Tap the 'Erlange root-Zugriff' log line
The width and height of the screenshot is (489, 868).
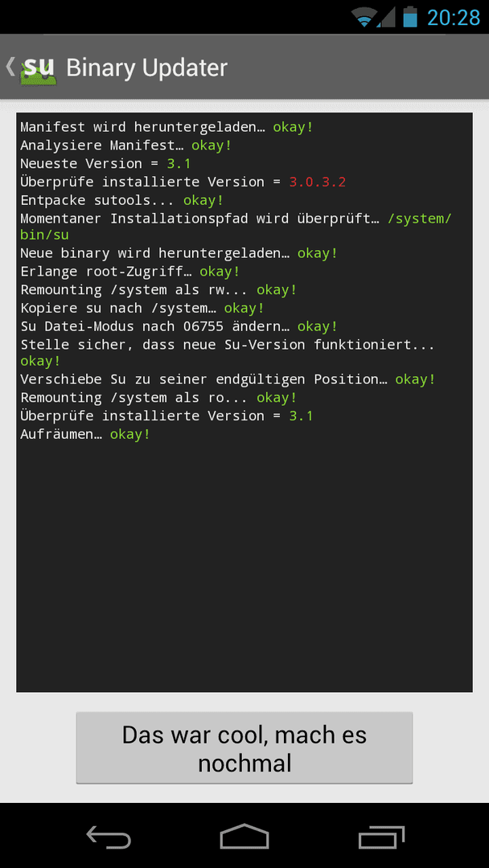click(130, 272)
